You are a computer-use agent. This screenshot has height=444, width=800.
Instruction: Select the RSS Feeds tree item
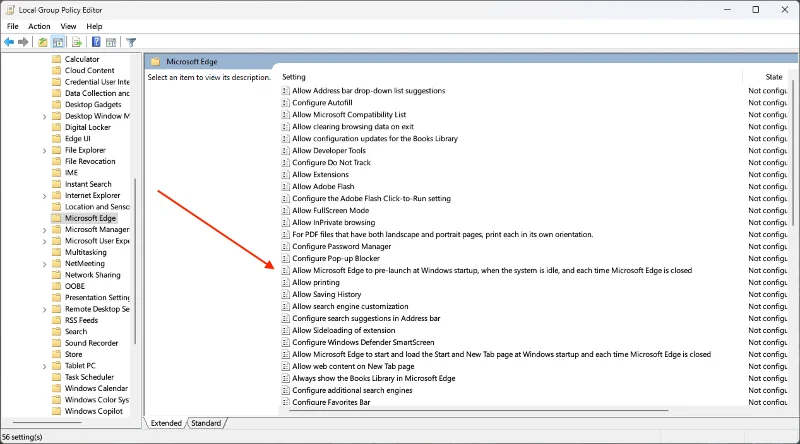click(82, 320)
